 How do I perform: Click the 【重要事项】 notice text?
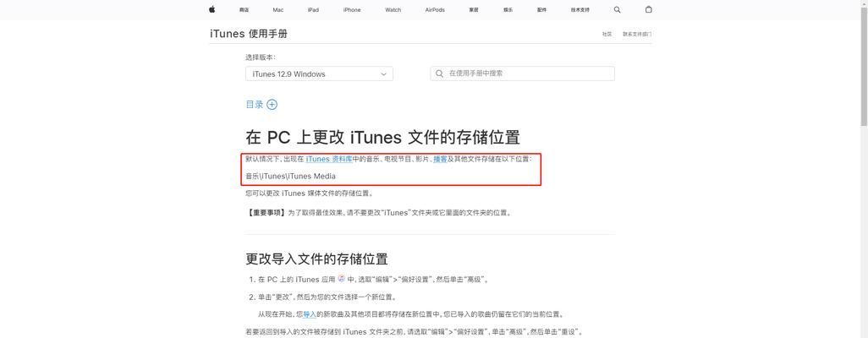click(x=378, y=212)
